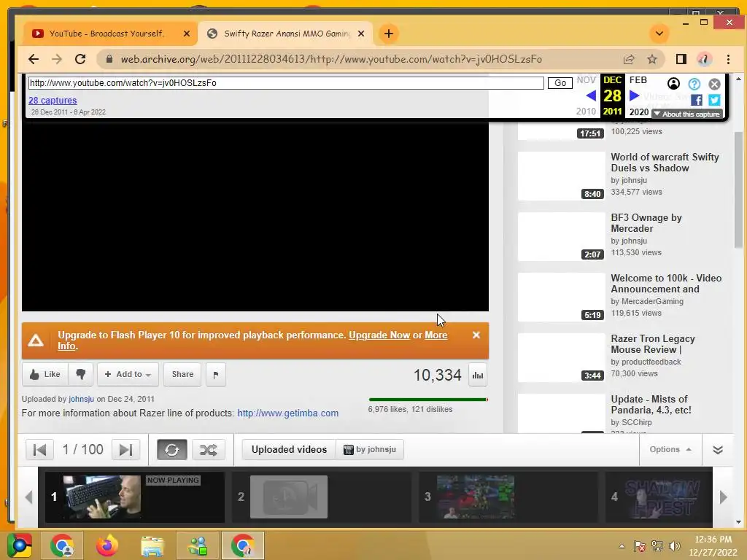
Task: Dislike the video with thumbs down
Action: point(80,374)
